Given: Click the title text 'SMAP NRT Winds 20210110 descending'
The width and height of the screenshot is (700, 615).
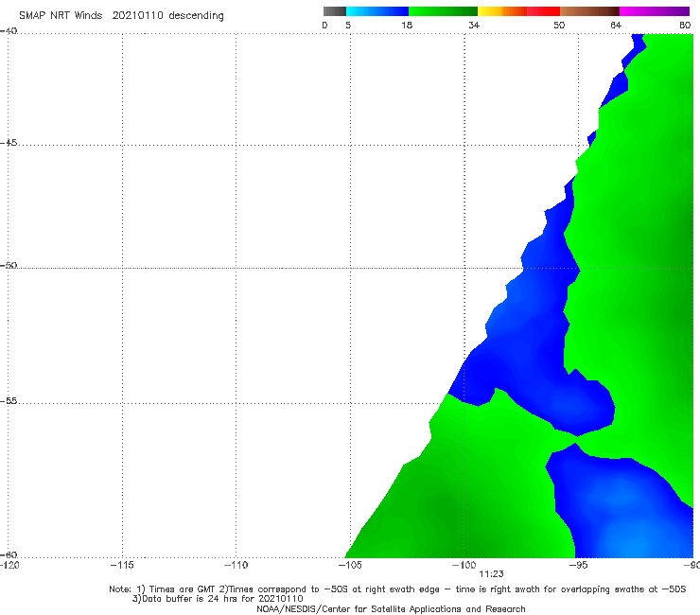Looking at the screenshot, I should [121, 15].
